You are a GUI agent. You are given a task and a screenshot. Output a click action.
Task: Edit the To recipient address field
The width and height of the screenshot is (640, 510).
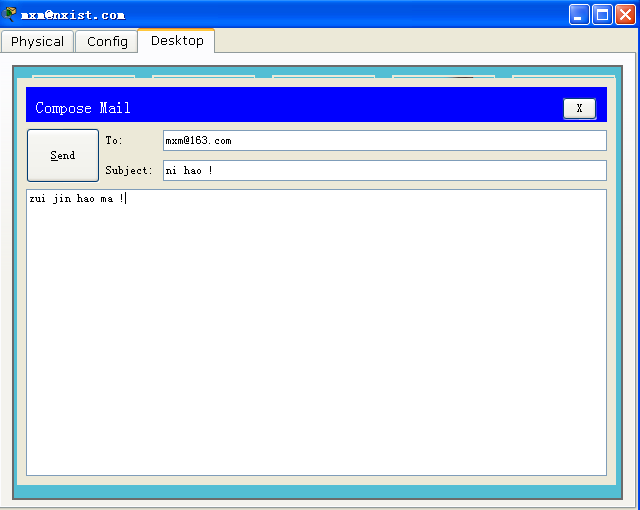[384, 141]
